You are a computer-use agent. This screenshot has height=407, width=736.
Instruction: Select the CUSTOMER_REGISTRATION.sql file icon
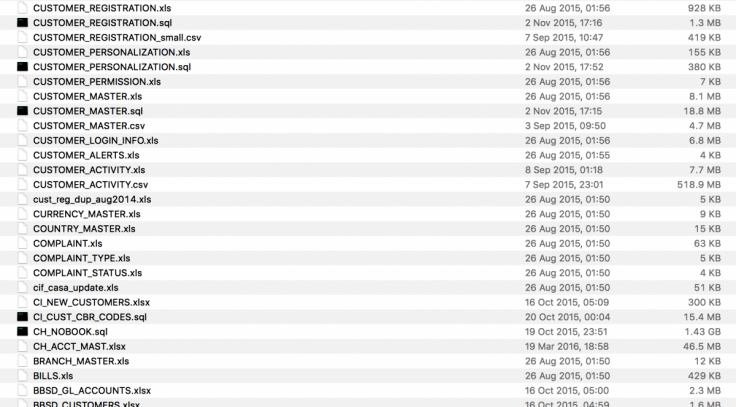pos(23,23)
